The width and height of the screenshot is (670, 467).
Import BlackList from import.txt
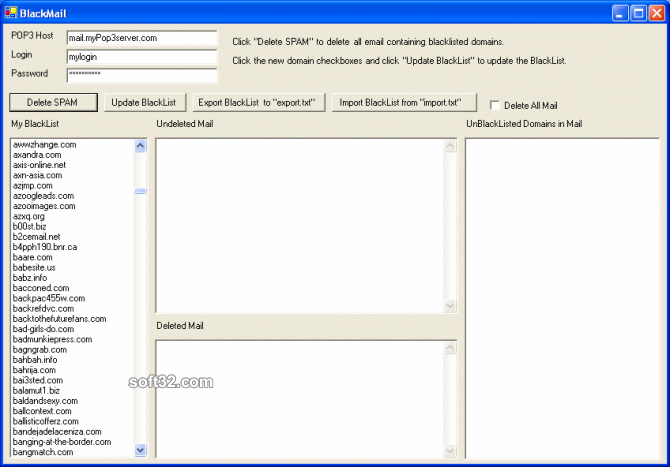(x=400, y=103)
